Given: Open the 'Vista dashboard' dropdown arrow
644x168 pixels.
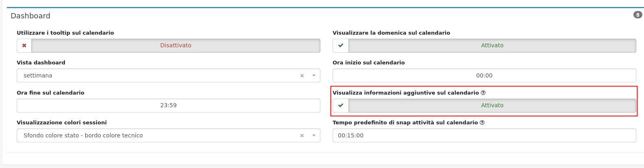Looking at the screenshot, I should click(314, 76).
